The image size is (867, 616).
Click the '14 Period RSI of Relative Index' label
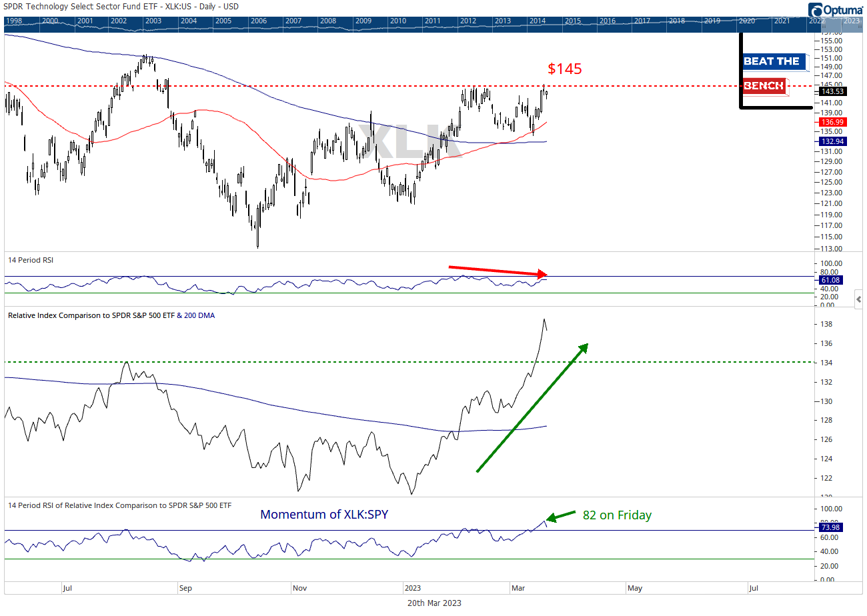coord(119,505)
